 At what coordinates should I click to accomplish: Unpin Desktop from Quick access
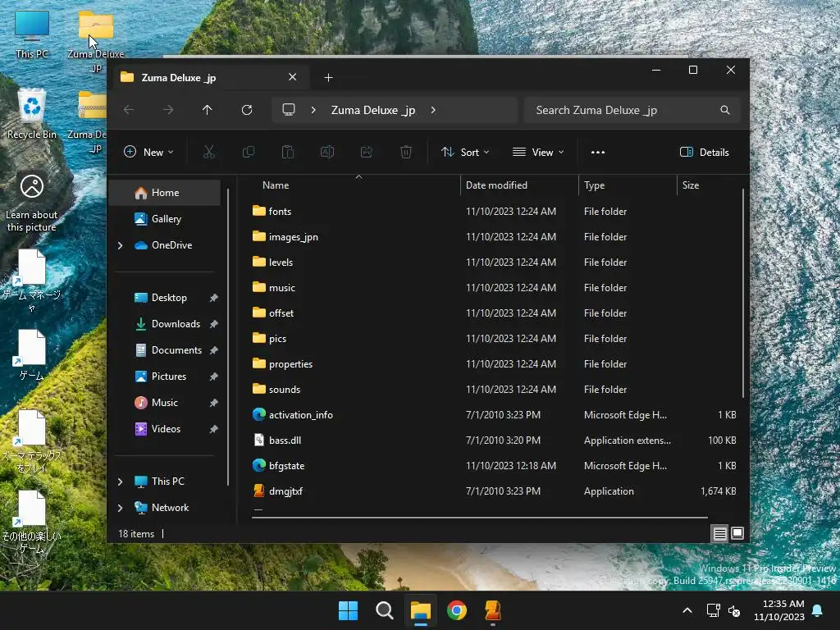(x=214, y=298)
